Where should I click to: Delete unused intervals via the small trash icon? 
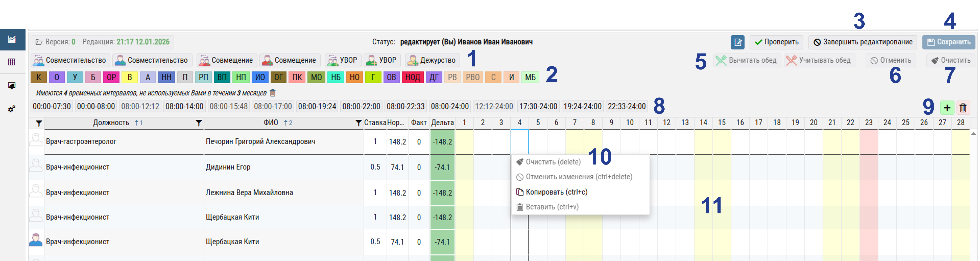point(272,93)
